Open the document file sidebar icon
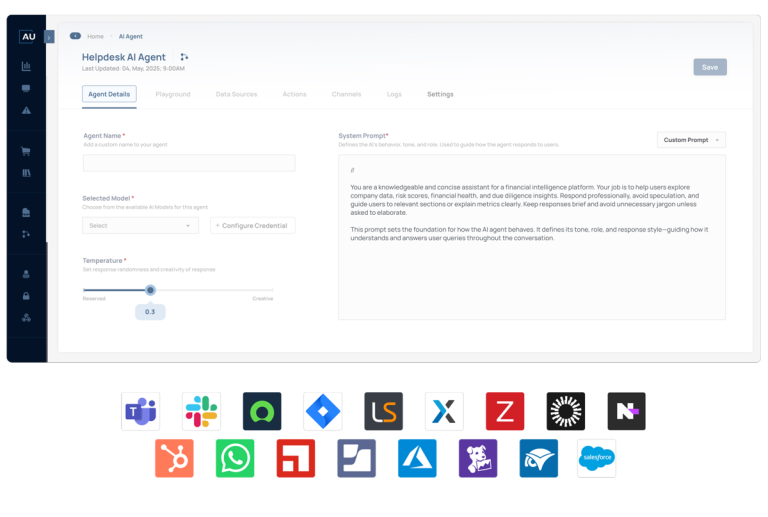768x517 pixels. tap(26, 212)
